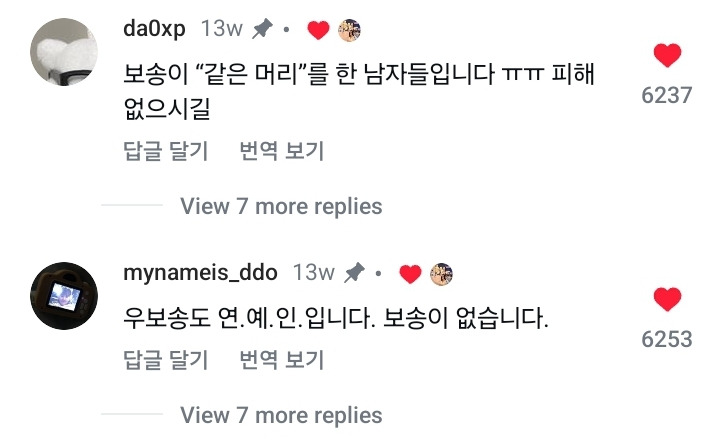Click the pin icon beside da0xp's timestamp
This screenshot has width=720, height=440.
coord(262,30)
